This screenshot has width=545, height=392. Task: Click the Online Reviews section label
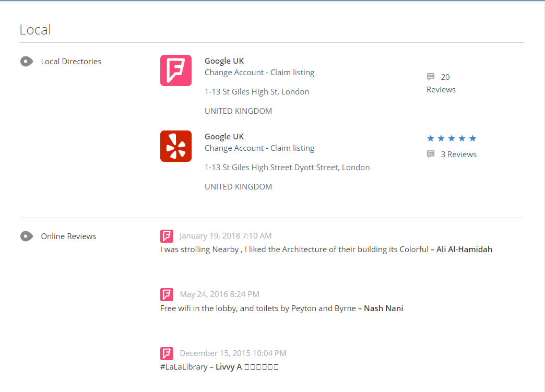pyautogui.click(x=68, y=236)
